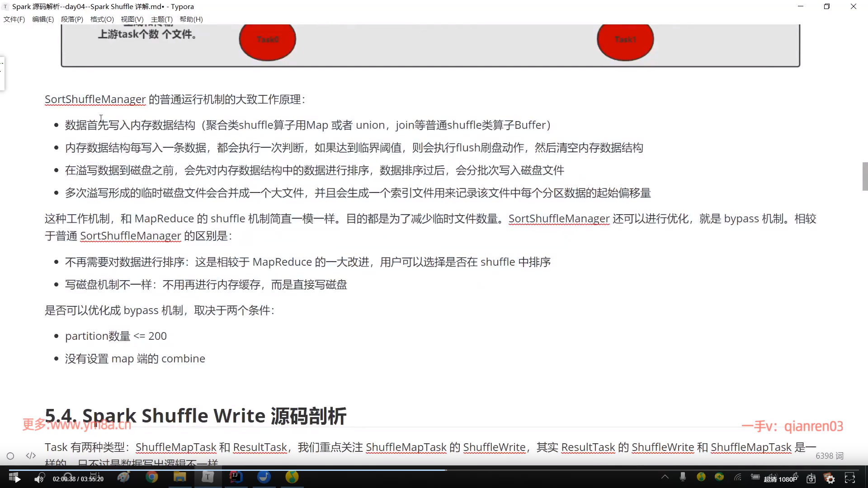Open the 超清 1080P quality selector
868x488 pixels.
pyautogui.click(x=780, y=479)
